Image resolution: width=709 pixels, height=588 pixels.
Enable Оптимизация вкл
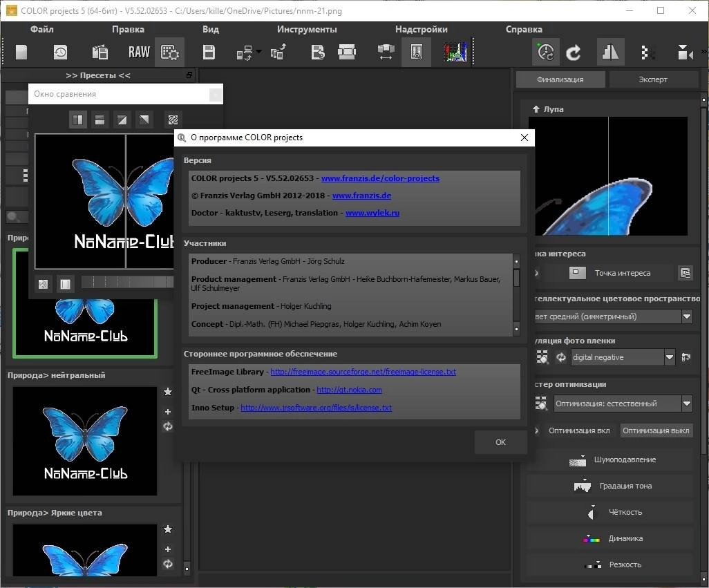tap(579, 430)
